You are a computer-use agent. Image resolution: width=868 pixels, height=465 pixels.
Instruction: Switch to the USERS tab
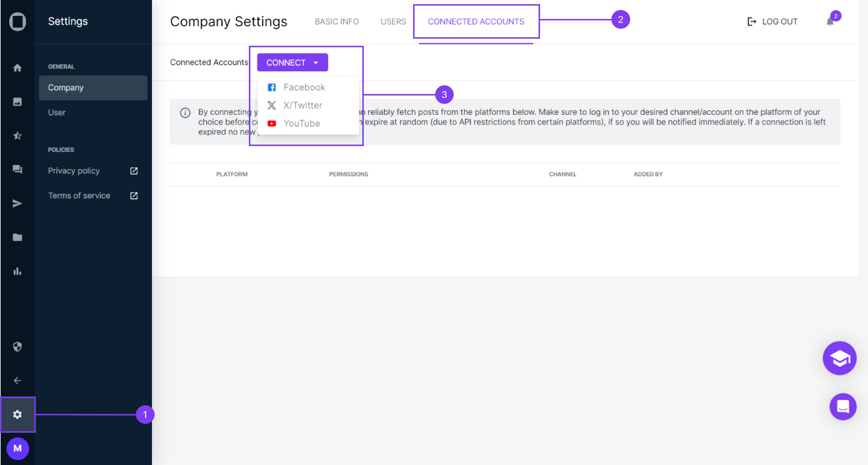click(393, 22)
